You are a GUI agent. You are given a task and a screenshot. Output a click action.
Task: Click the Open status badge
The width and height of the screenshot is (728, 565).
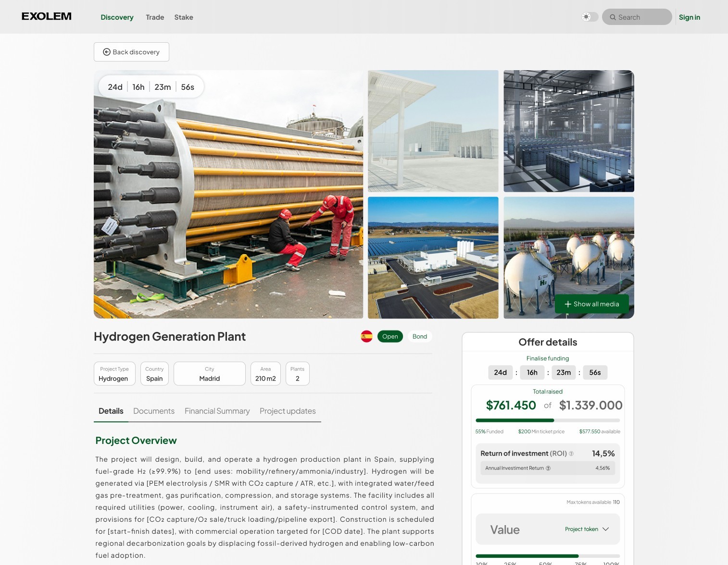[x=390, y=336]
